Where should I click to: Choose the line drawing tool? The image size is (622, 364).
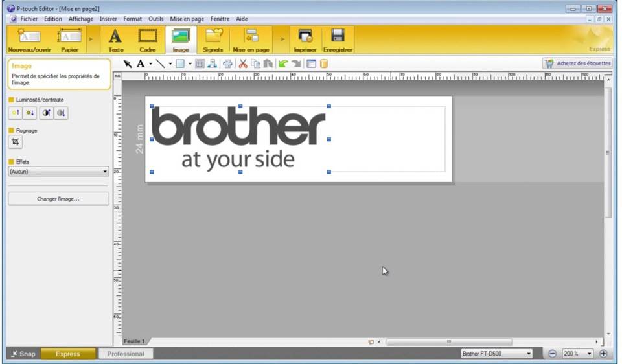pyautogui.click(x=160, y=64)
